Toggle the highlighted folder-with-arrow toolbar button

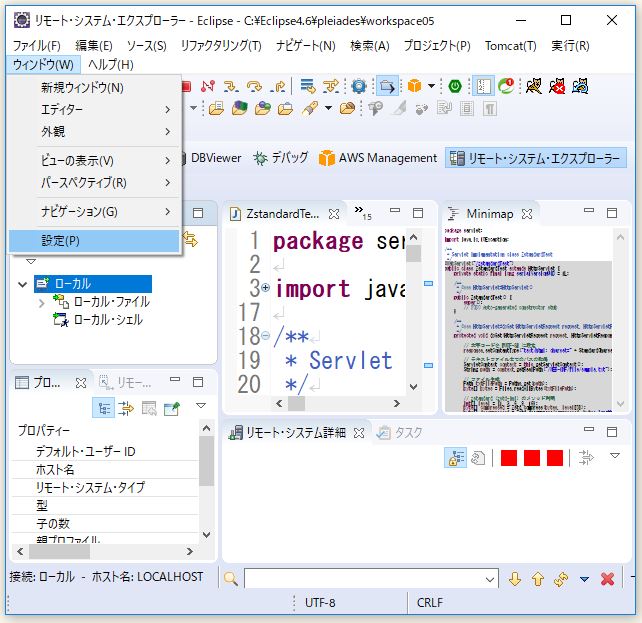(x=387, y=86)
